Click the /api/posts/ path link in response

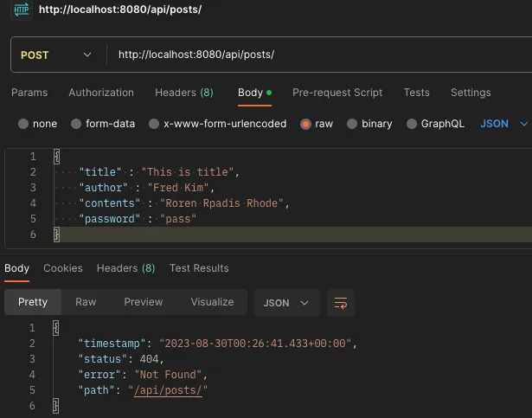click(171, 390)
